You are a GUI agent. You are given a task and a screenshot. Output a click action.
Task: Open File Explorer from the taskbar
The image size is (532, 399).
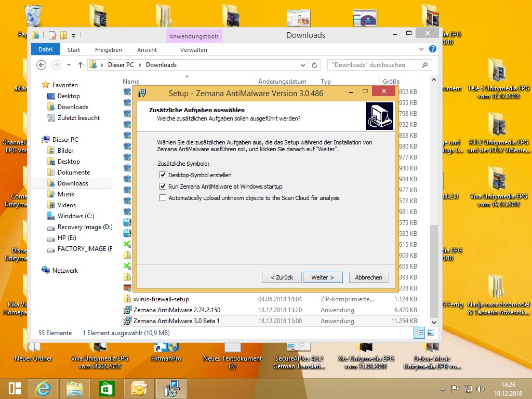pyautogui.click(x=75, y=389)
